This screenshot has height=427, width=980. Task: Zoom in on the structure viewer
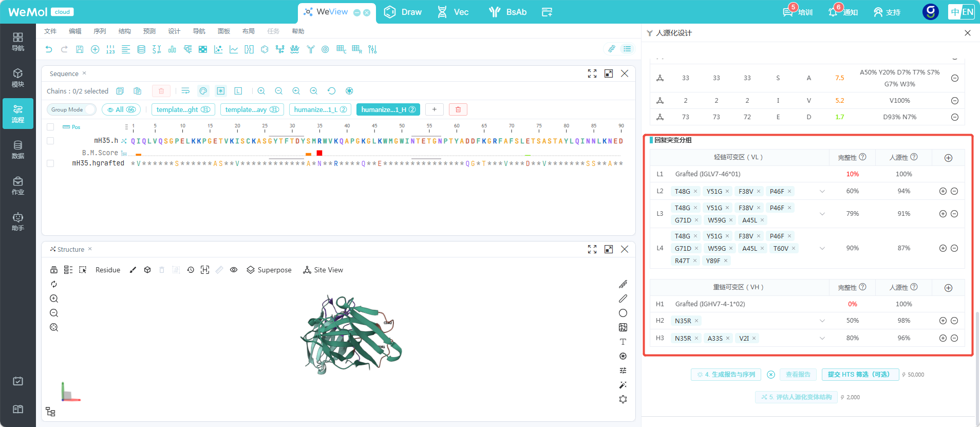[54, 299]
